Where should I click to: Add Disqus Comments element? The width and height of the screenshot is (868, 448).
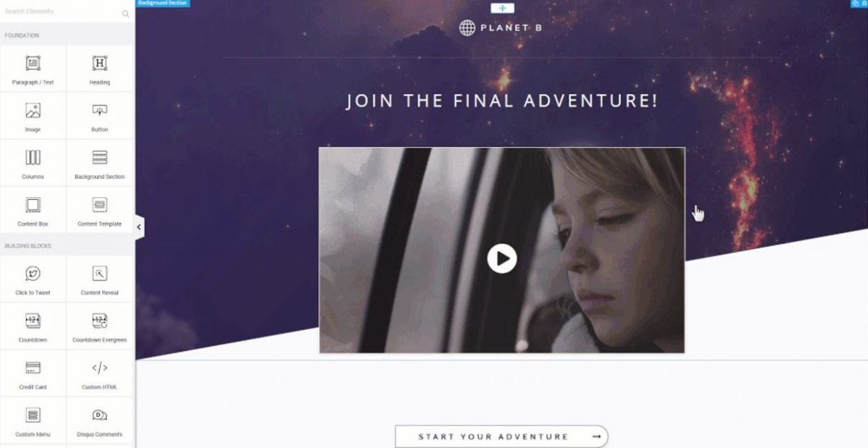click(x=100, y=420)
